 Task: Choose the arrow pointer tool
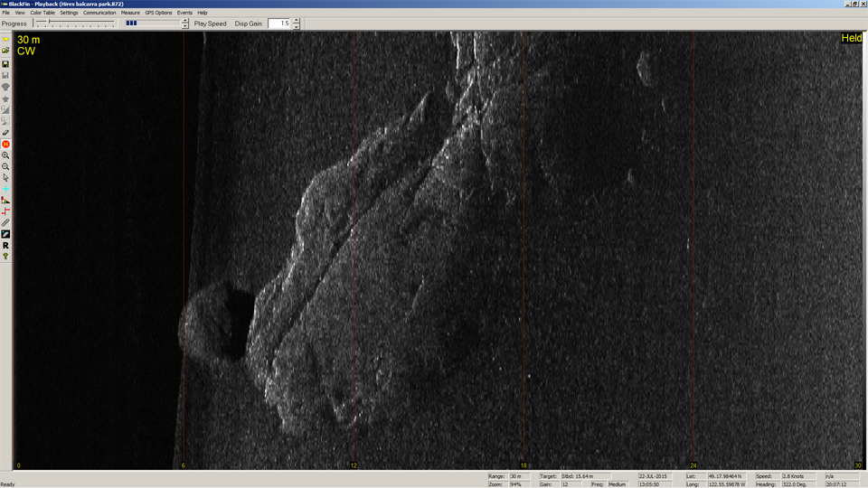coord(5,178)
